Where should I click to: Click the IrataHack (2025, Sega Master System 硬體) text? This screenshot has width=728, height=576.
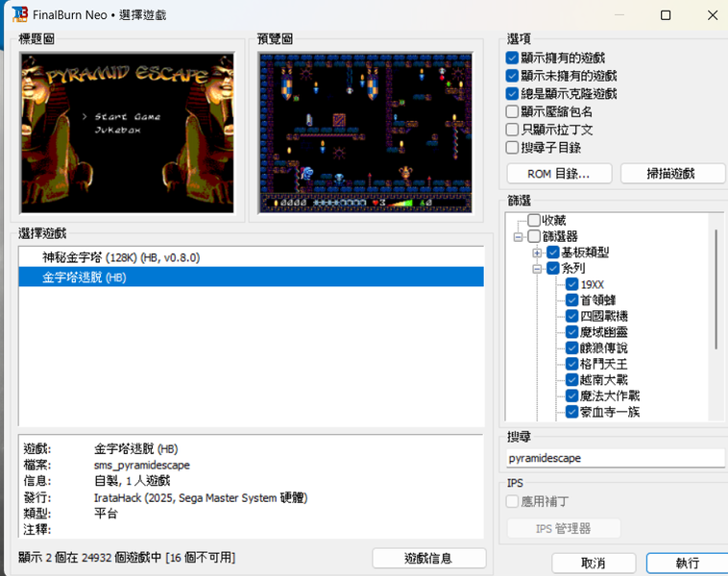(201, 497)
